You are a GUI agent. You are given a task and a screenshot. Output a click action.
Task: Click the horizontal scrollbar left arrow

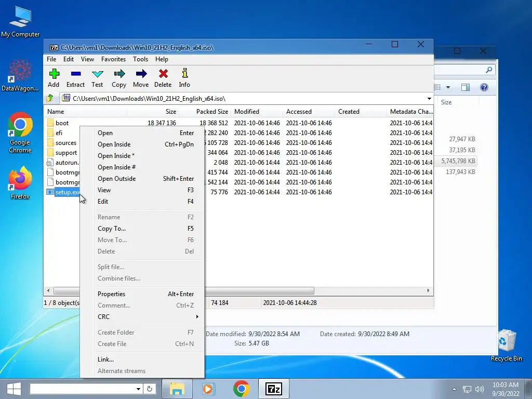(x=48, y=291)
